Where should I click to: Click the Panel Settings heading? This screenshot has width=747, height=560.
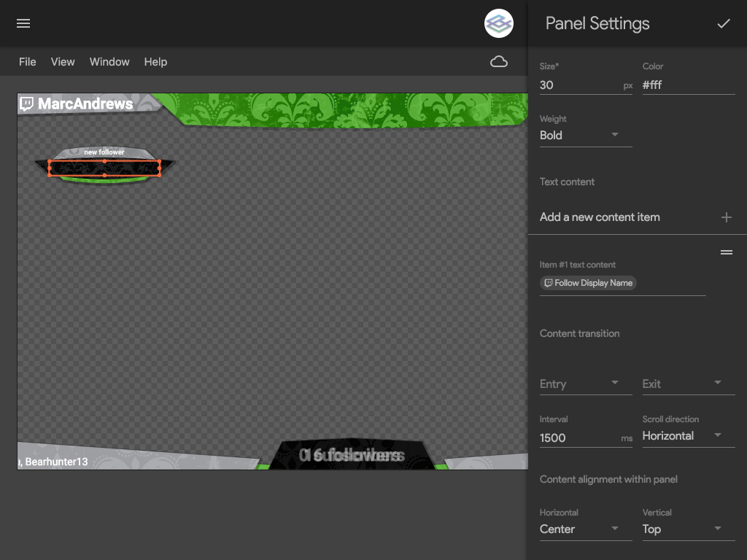tap(597, 23)
